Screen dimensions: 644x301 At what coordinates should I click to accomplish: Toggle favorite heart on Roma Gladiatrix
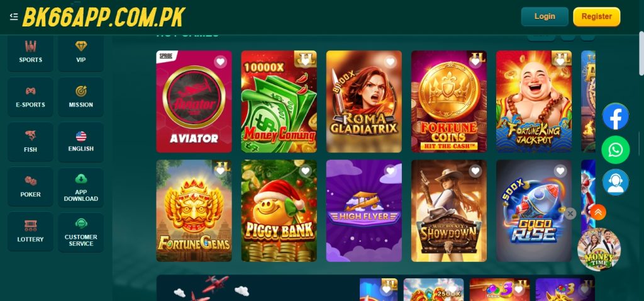390,62
